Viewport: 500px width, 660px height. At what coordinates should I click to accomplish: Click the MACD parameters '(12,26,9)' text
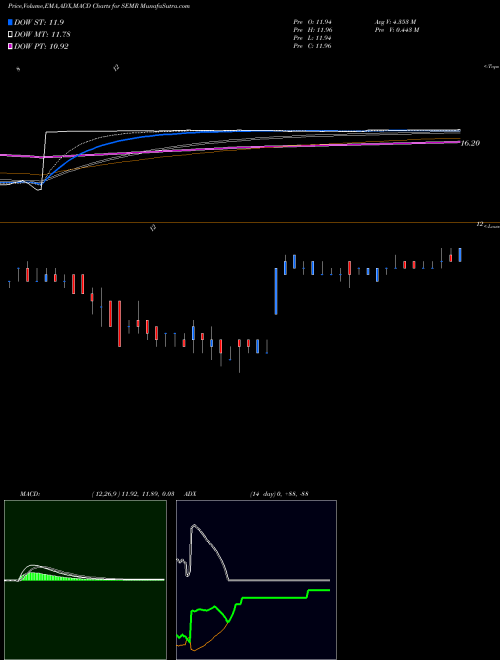pos(106,494)
